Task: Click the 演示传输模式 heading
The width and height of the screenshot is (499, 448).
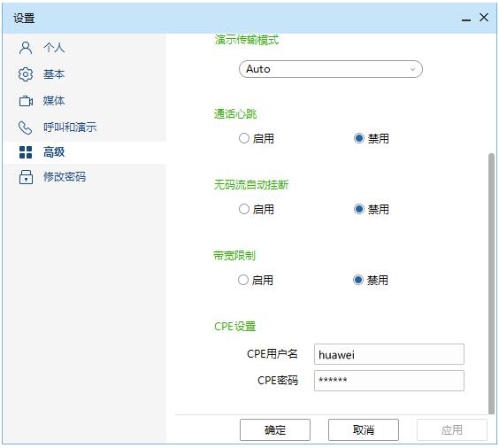Action: 247,40
